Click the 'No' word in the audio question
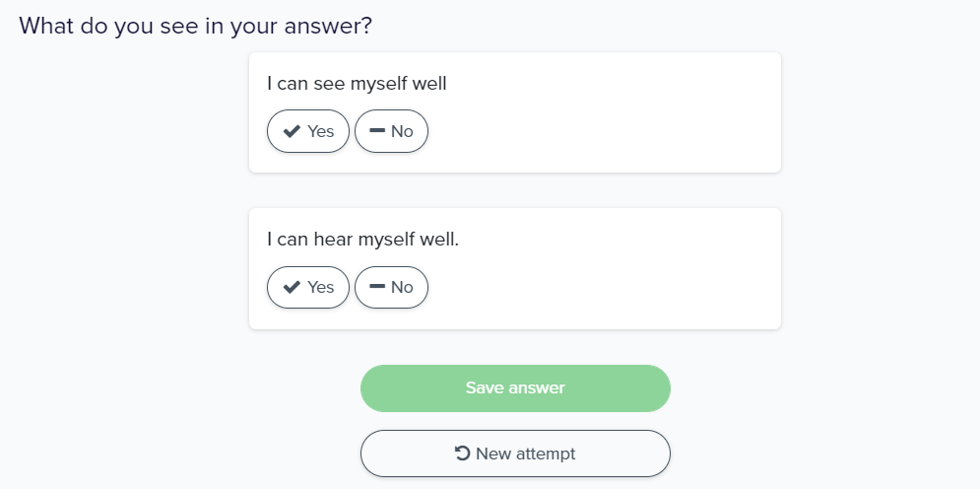 (x=402, y=288)
